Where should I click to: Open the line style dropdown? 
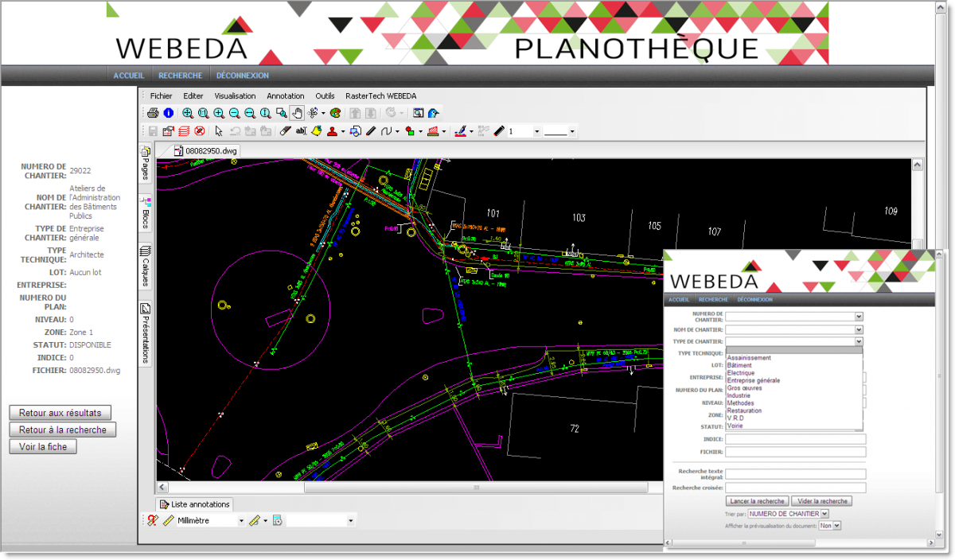point(571,132)
